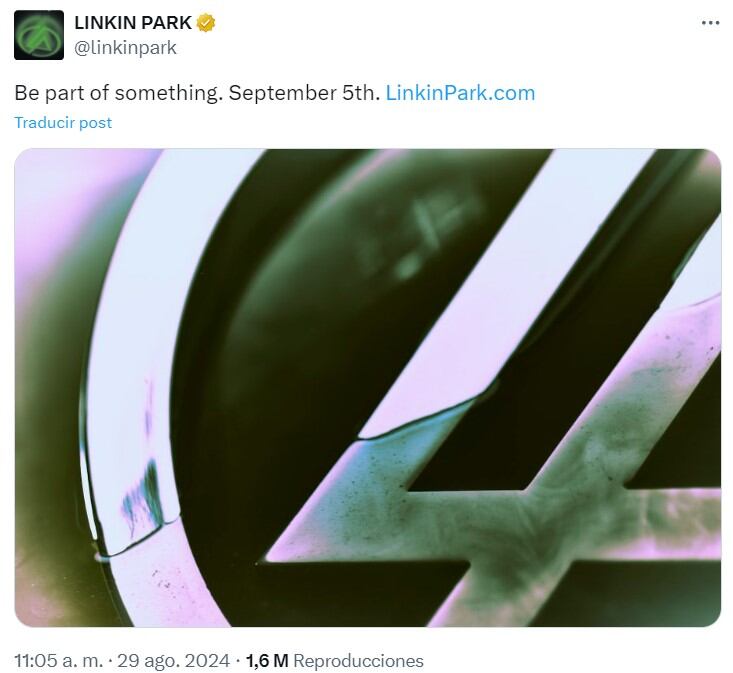
Task: Click Traducir post to translate
Action: coord(63,122)
